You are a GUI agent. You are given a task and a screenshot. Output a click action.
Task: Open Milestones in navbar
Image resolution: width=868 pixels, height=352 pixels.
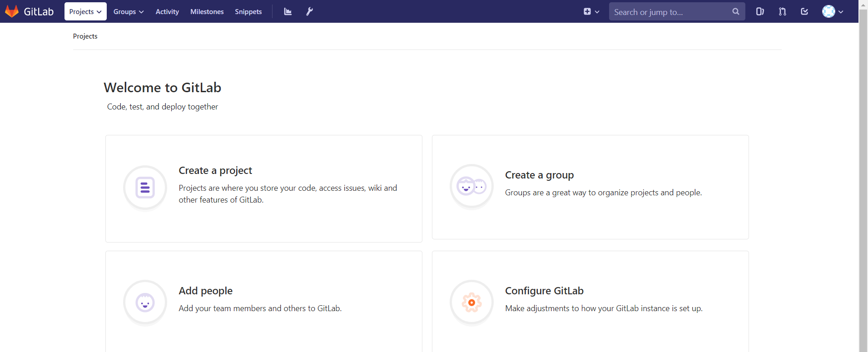click(x=207, y=11)
